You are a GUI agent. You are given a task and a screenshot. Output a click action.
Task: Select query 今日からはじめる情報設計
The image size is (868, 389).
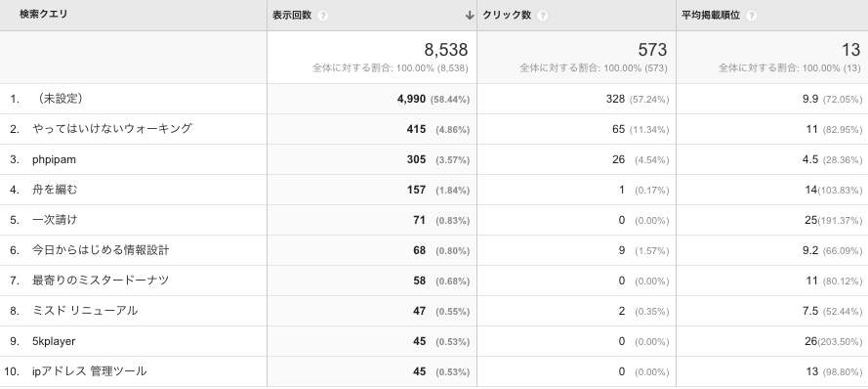pyautogui.click(x=101, y=250)
